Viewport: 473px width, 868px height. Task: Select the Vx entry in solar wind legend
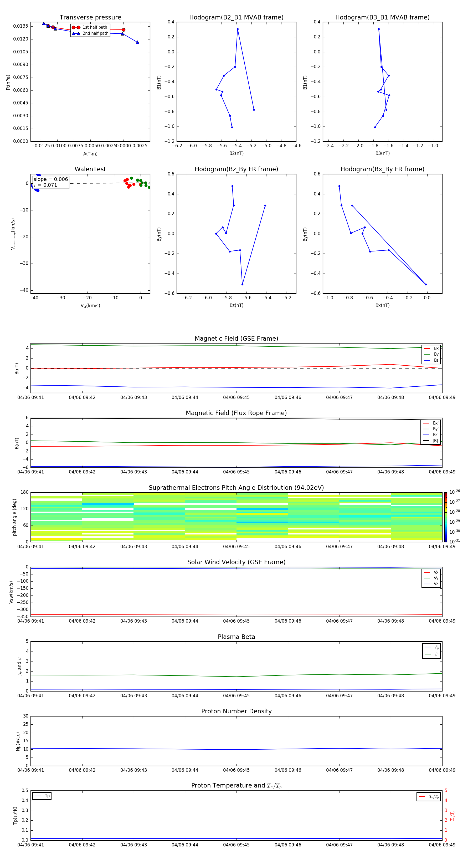431,572
